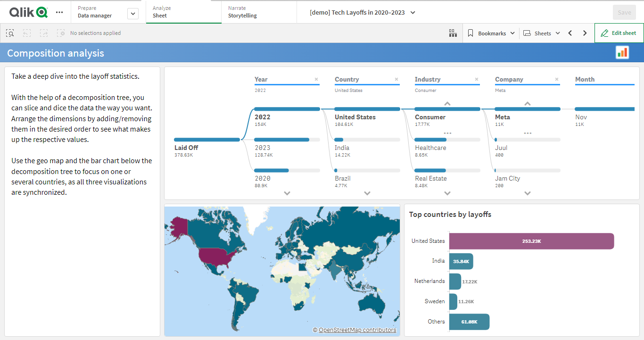
Task: Open the Bookmarks dropdown
Action: click(x=491, y=33)
